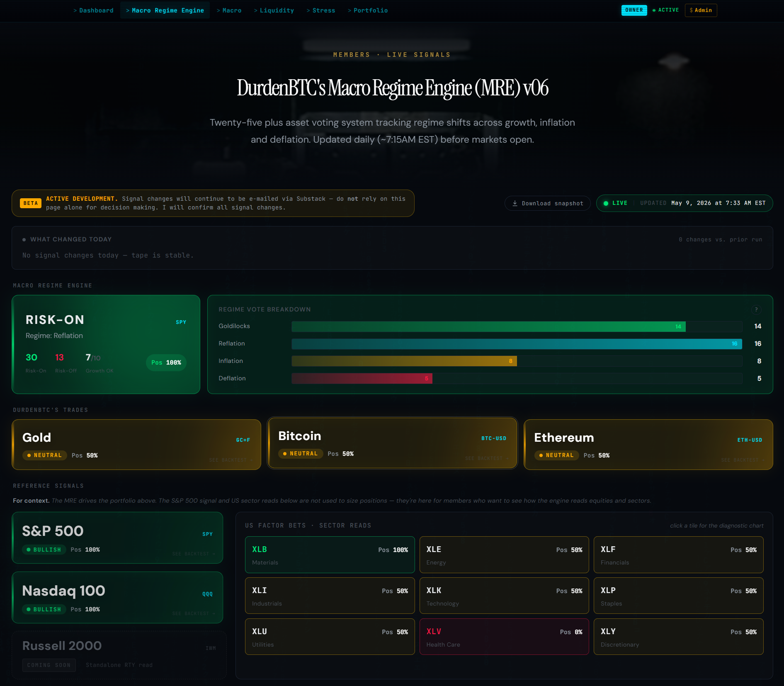Open the Dashboard nav tab

click(93, 10)
